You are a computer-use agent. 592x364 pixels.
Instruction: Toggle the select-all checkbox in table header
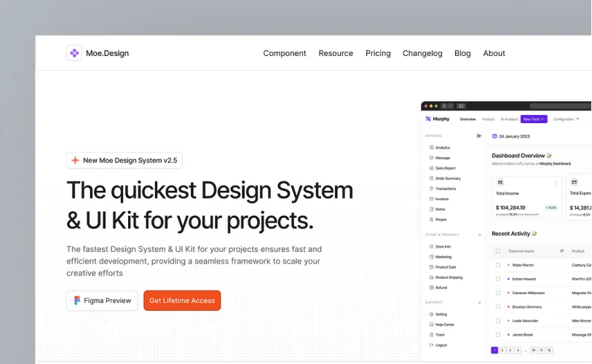tap(498, 251)
